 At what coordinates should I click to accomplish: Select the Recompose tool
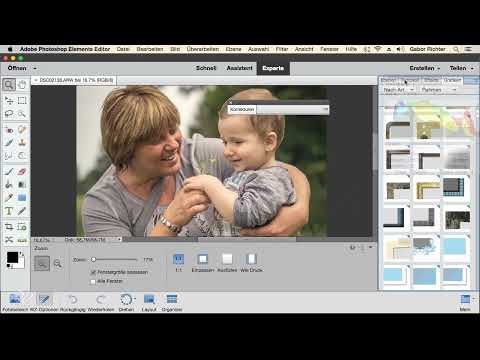coord(22,227)
